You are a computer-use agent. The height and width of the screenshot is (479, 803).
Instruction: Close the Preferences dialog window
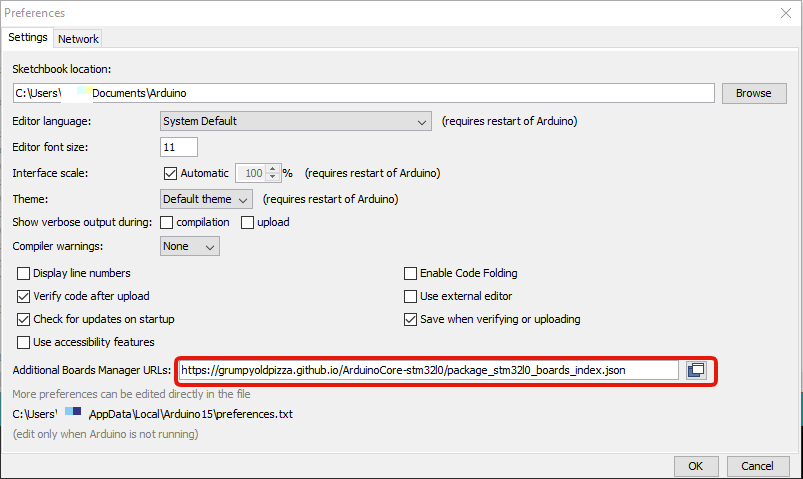point(783,13)
